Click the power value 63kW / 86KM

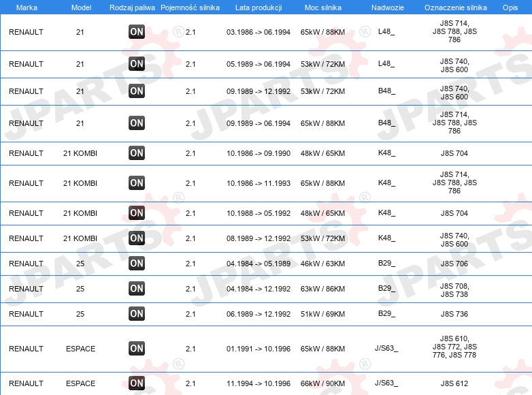click(x=322, y=289)
